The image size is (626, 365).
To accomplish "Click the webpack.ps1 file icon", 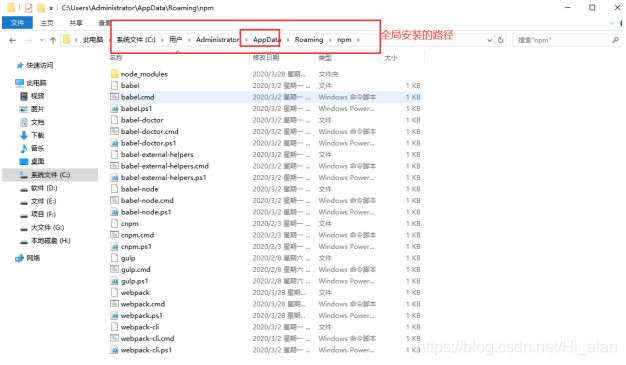I will (114, 315).
